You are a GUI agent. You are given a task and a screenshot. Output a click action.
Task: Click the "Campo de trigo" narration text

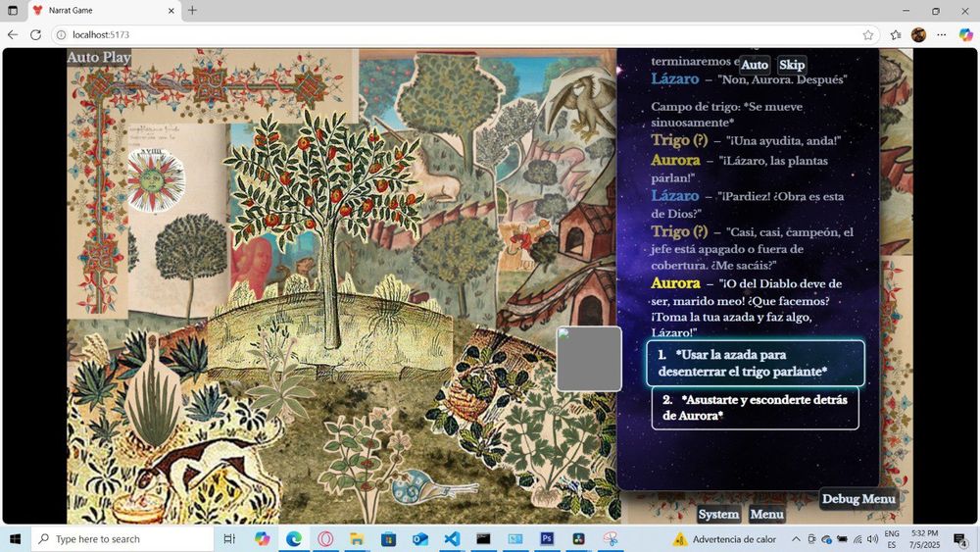coord(727,115)
